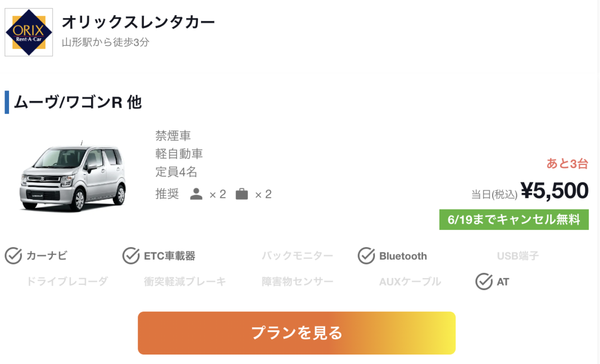Click the luggage suitcase icon
Viewport: 600px width, 364px height.
pos(242,194)
